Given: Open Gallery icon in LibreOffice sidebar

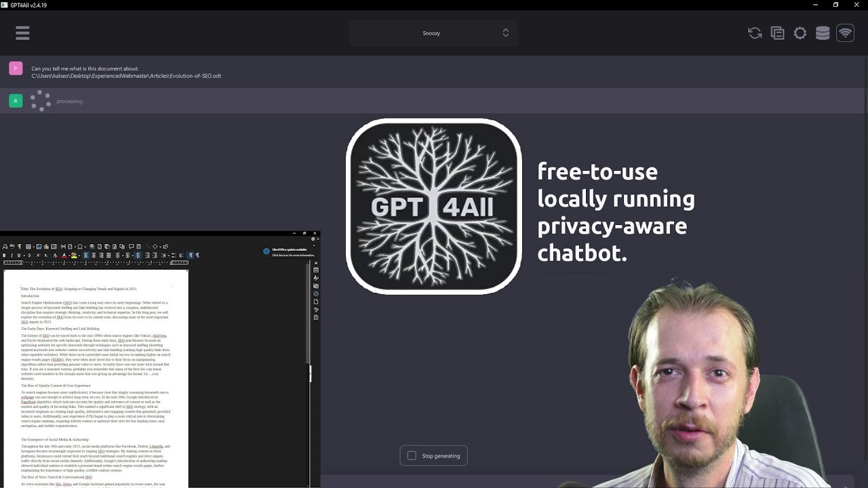Looking at the screenshot, I should (x=316, y=286).
